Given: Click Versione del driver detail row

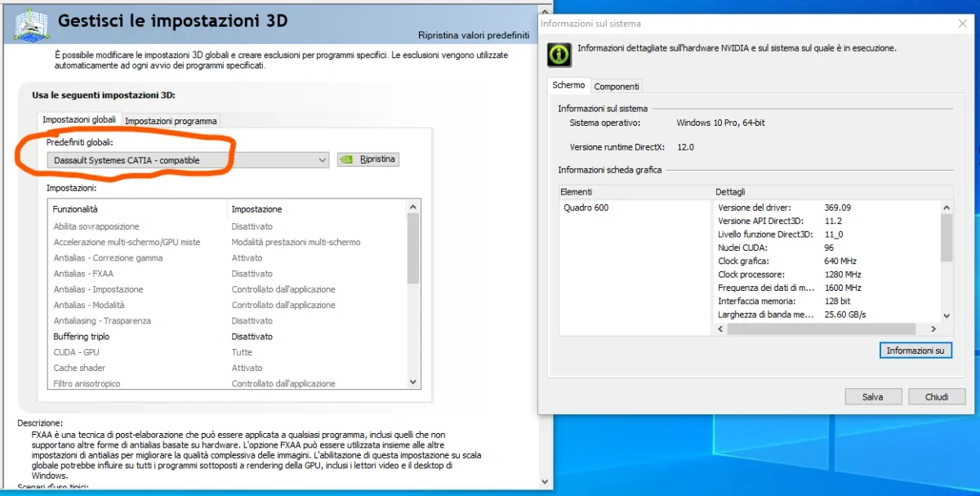Looking at the screenshot, I should [x=826, y=208].
